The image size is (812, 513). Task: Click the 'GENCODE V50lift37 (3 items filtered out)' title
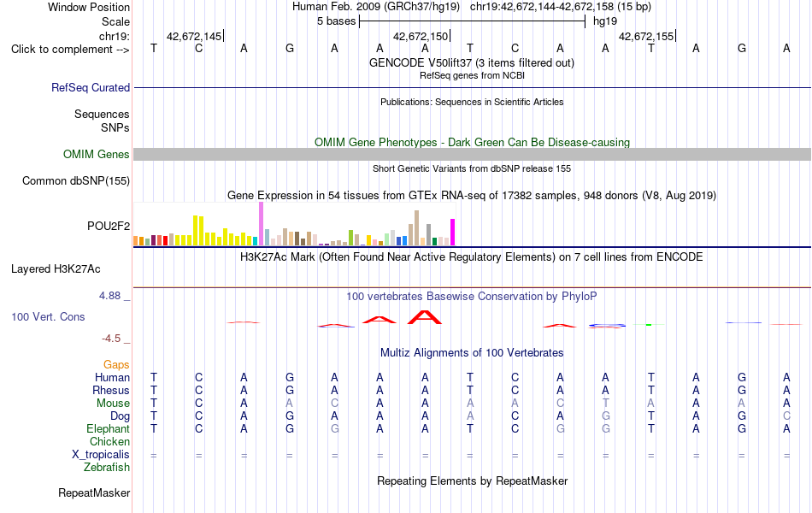(x=471, y=62)
